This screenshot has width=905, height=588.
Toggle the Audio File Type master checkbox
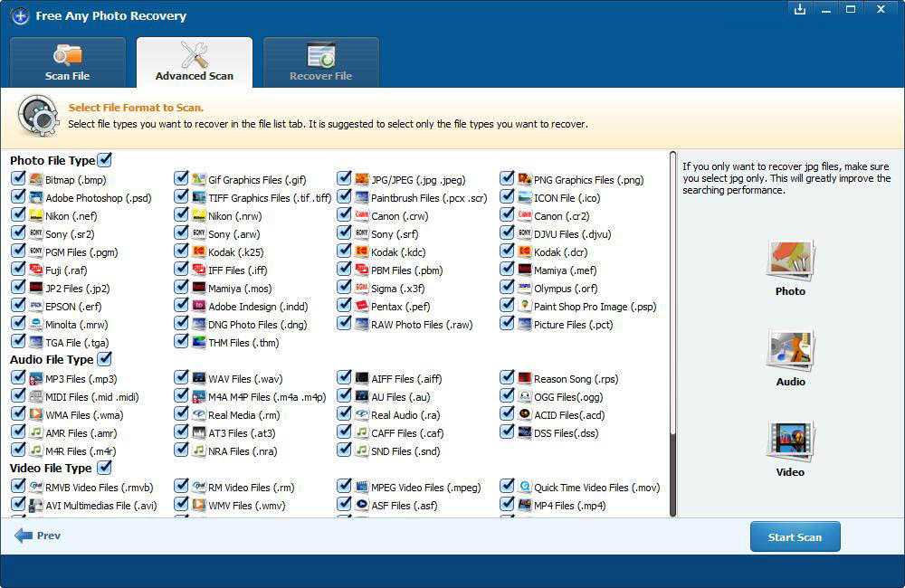click(105, 359)
